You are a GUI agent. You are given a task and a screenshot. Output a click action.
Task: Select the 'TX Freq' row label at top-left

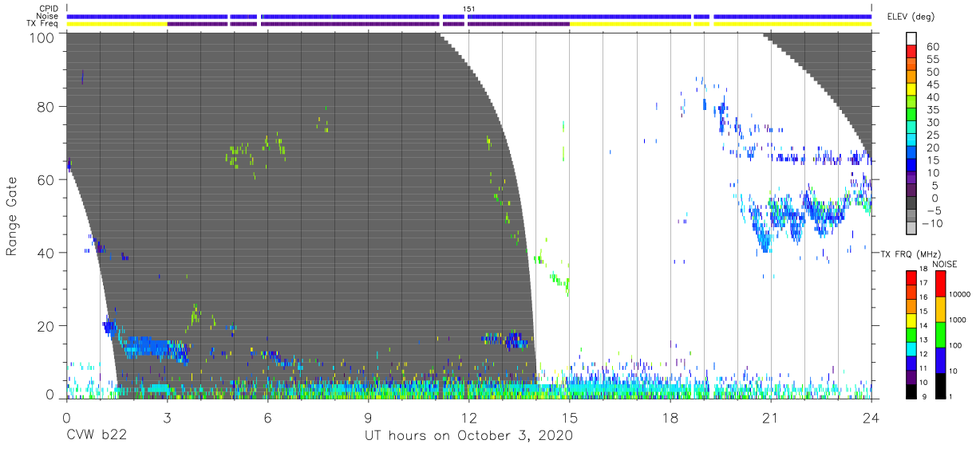coord(43,24)
